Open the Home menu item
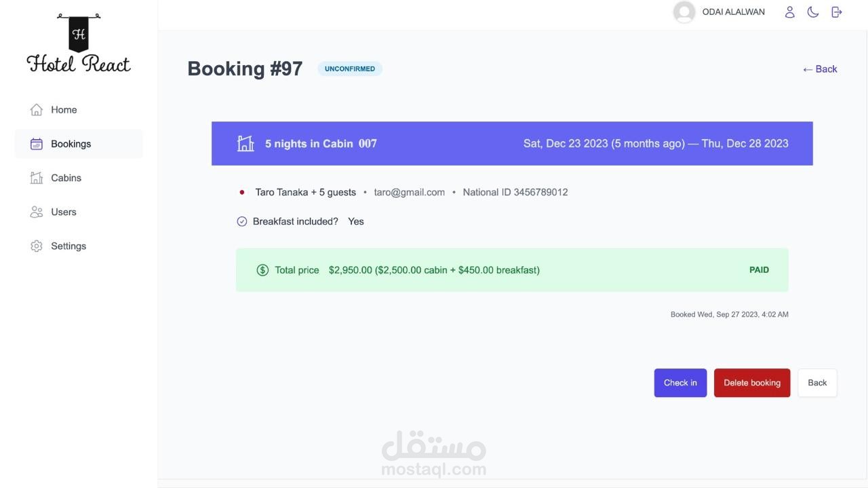 [x=64, y=110]
